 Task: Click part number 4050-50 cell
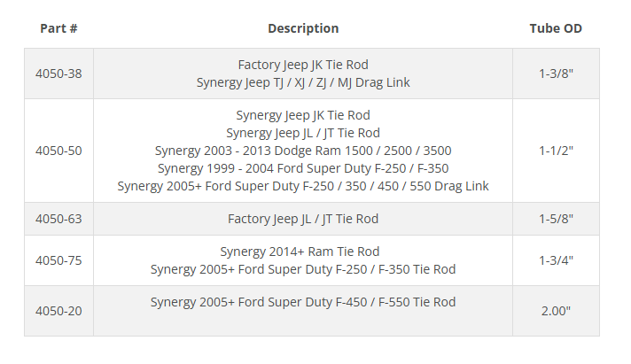[58, 151]
